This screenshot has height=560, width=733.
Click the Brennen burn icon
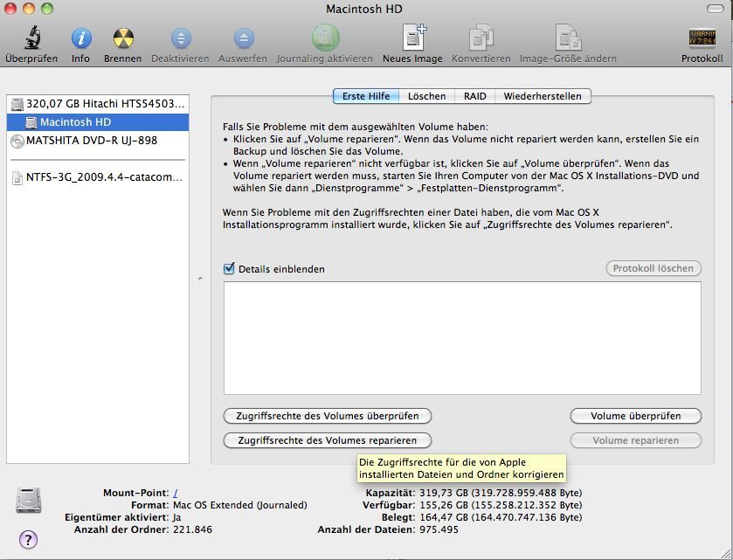click(123, 38)
